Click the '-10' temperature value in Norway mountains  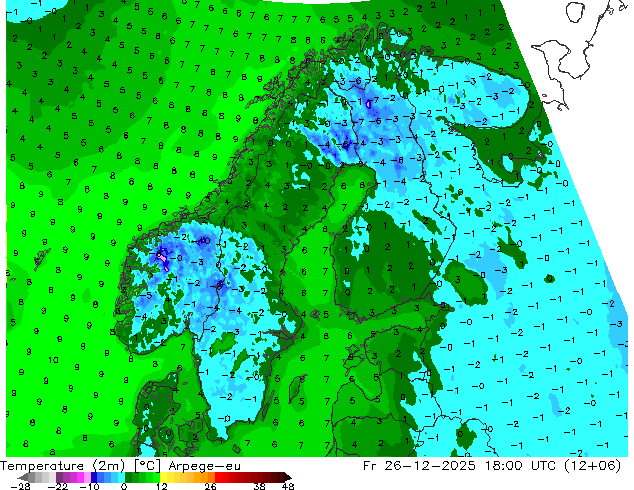pos(203,241)
